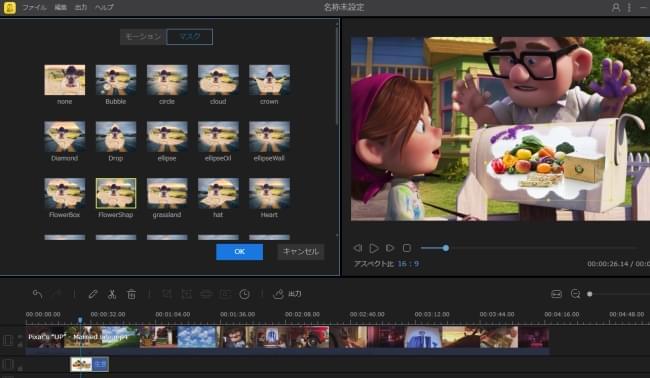Open the user account icon
Screen dimensions: 650x378
[616, 7]
